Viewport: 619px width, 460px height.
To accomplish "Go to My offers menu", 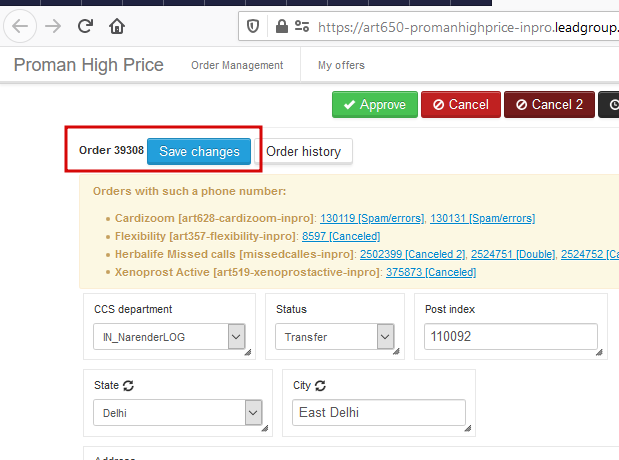I will pyautogui.click(x=341, y=66).
